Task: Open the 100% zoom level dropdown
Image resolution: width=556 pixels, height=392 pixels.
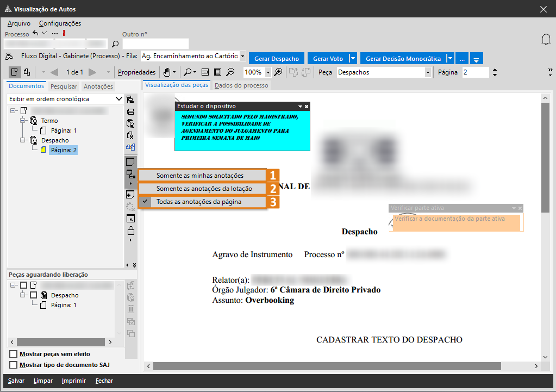Action: click(268, 72)
